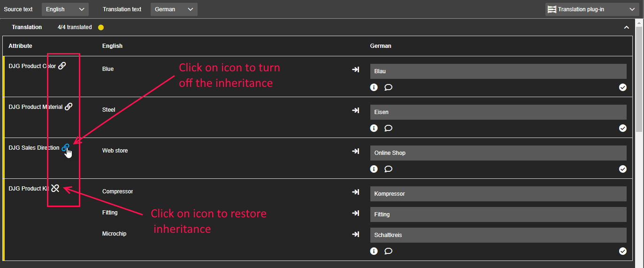Open the Translation text German dropdown
This screenshot has height=268, width=644.
[x=174, y=9]
